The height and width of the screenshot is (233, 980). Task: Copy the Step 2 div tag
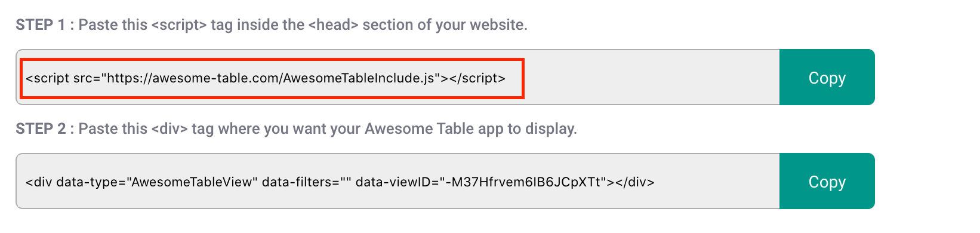click(x=827, y=182)
